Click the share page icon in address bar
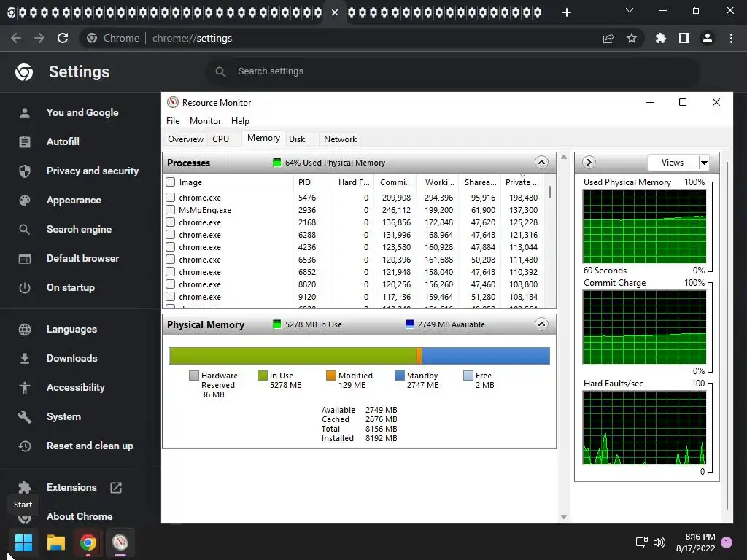The image size is (747, 560). pyautogui.click(x=608, y=38)
